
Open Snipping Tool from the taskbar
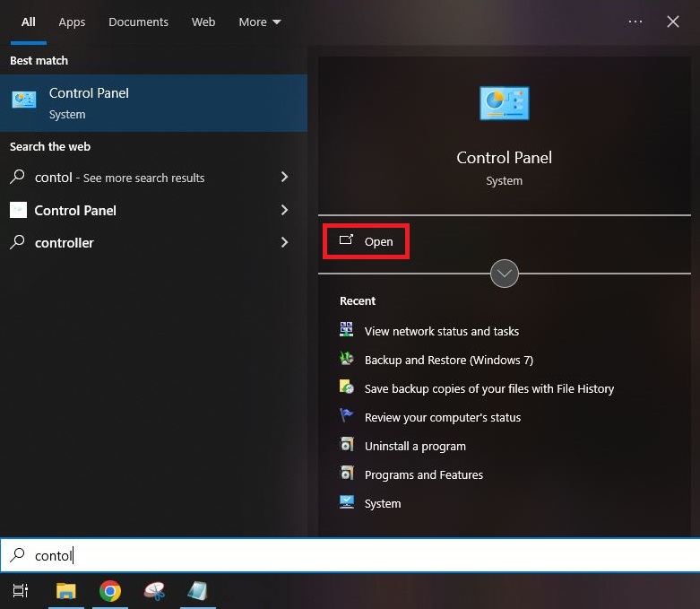pyautogui.click(x=154, y=591)
